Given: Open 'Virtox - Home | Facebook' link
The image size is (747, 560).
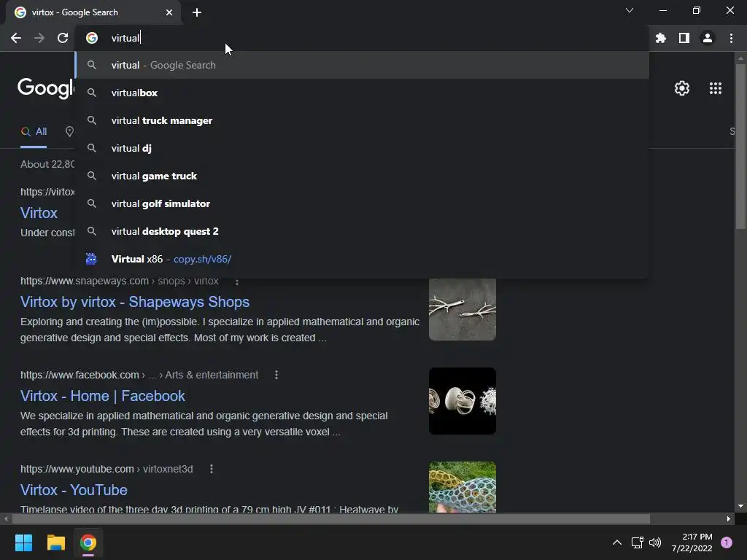Looking at the screenshot, I should (102, 396).
